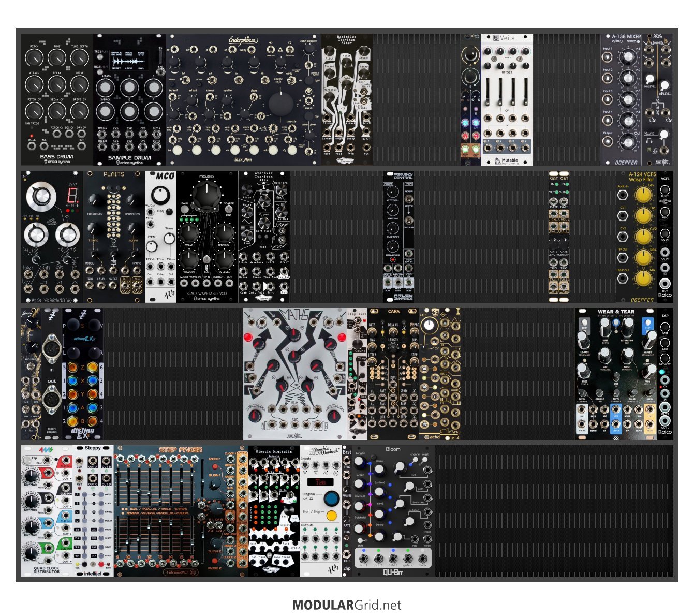Select the Erica Synths Bass Drum module
Screen dimensions: 694x616
point(57,100)
